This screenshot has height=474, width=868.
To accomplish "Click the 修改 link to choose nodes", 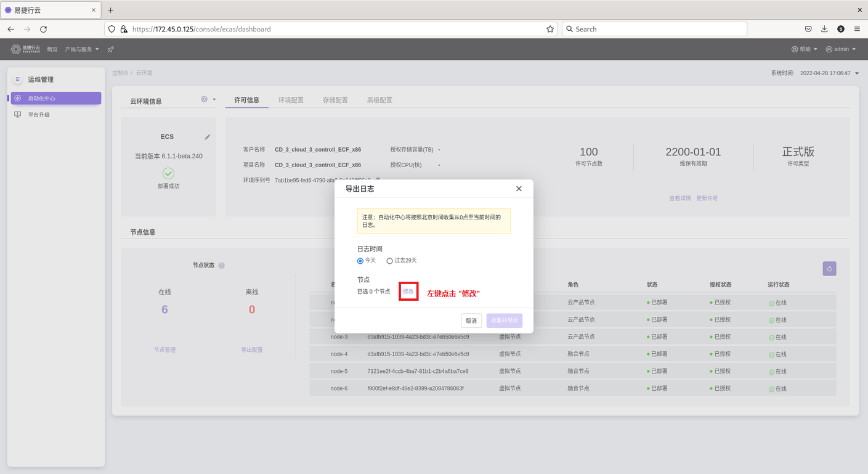I will click(x=408, y=291).
